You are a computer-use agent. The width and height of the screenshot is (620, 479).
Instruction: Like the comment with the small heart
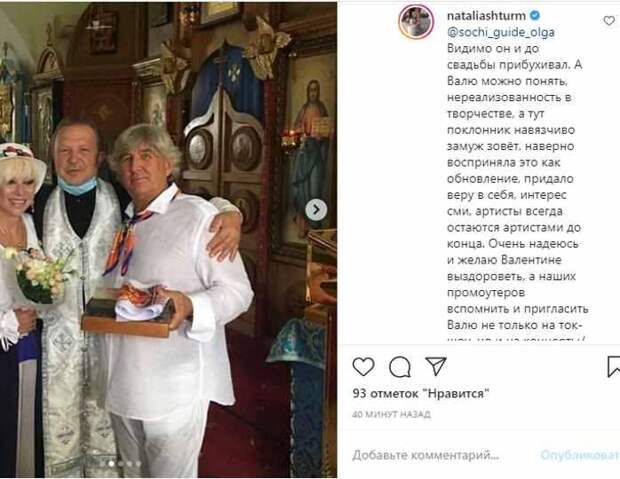[609, 21]
